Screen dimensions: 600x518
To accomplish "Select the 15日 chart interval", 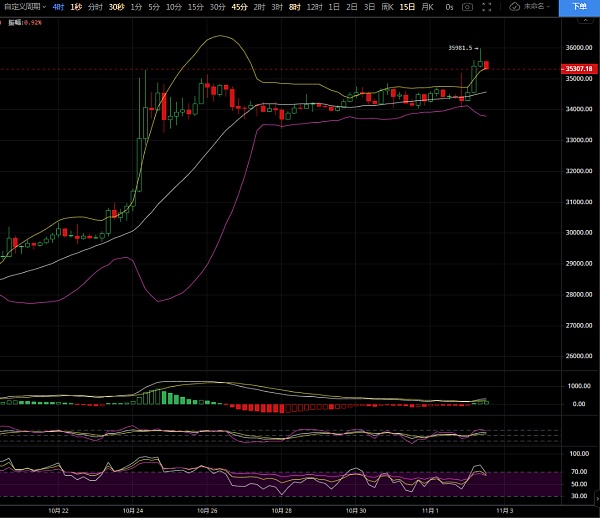I will tap(406, 7).
